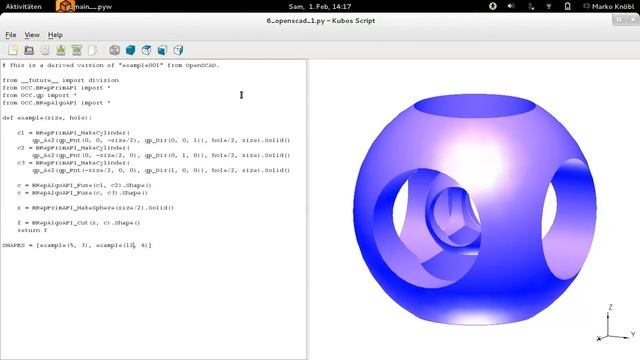Click the maximize window button
This screenshot has height=360, width=640.
pos(619,20)
